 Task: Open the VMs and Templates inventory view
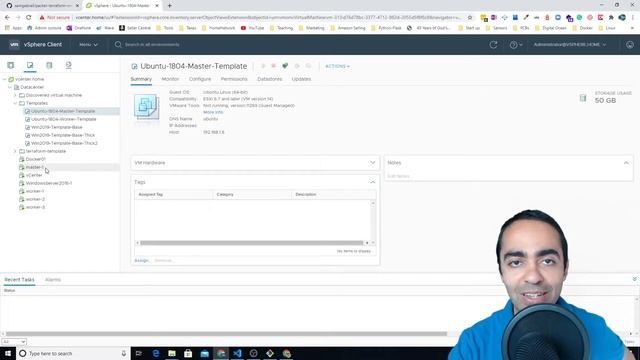pos(30,65)
